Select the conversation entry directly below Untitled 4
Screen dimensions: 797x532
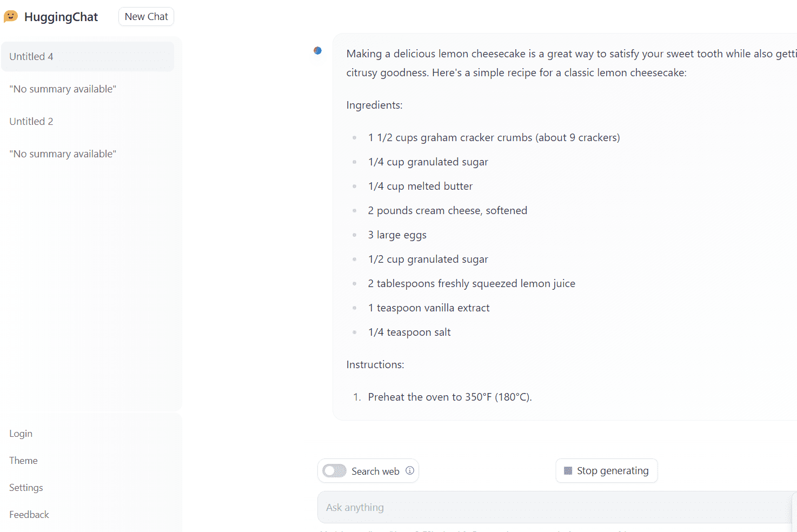[x=63, y=89]
